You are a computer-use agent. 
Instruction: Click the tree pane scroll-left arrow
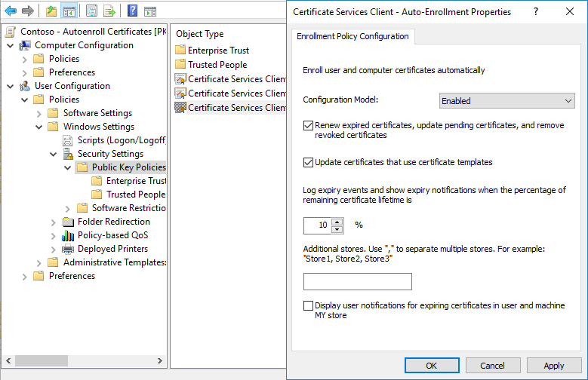(8, 360)
